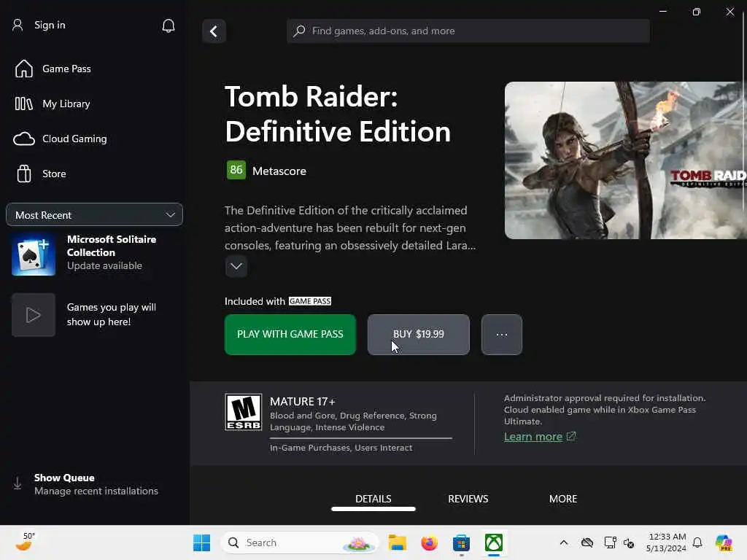This screenshot has width=747, height=560.
Task: Follow the Learn more link
Action: pos(533,437)
